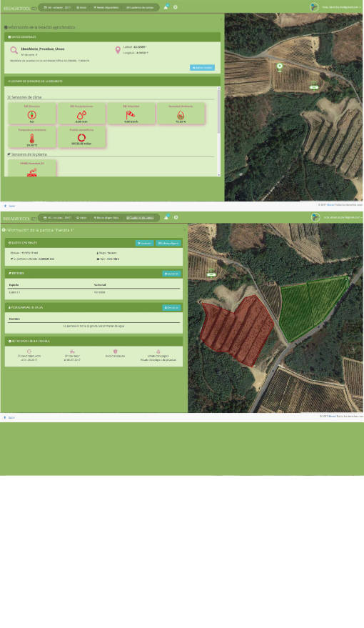Click the Salir link below the top screen
This screenshot has width=364, height=628.
10,206
